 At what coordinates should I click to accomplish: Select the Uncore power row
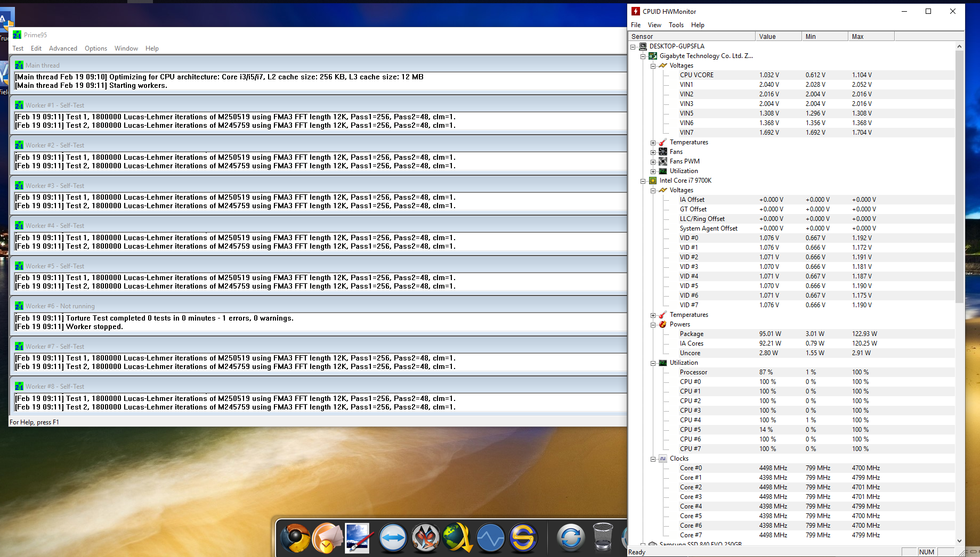pyautogui.click(x=792, y=353)
